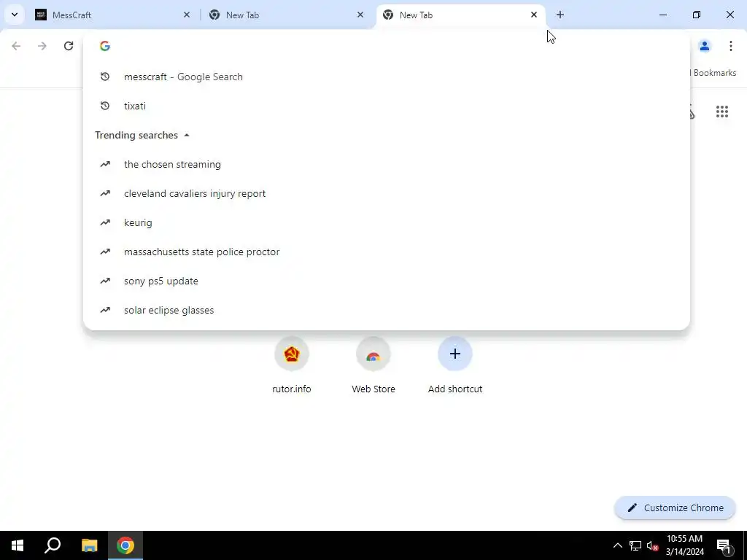
Task: Open the notifications action center
Action: [x=724, y=545]
